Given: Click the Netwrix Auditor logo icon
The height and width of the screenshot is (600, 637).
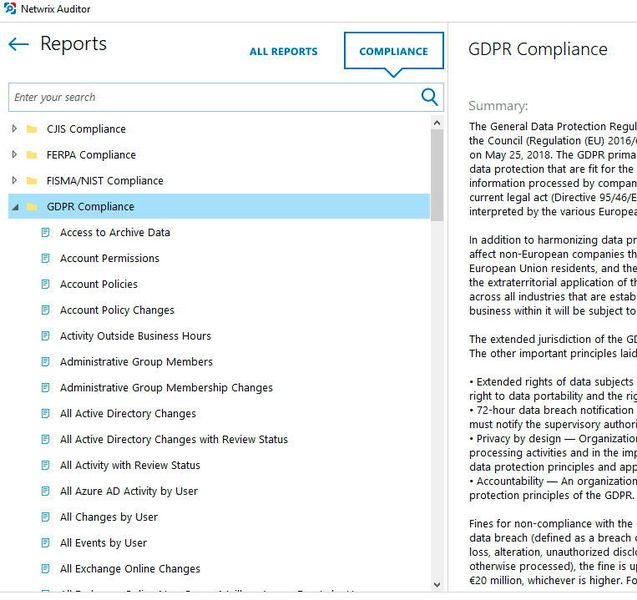Looking at the screenshot, I should click(x=10, y=9).
